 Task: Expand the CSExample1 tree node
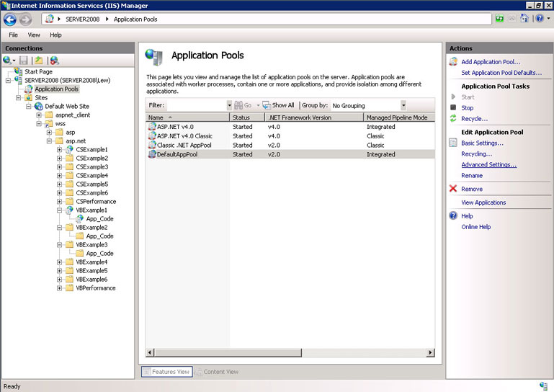(x=60, y=149)
